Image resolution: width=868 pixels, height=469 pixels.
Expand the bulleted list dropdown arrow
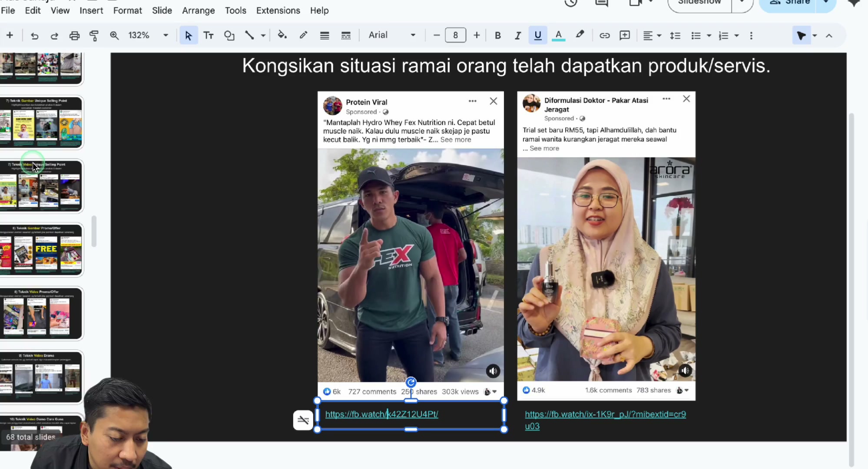click(x=709, y=36)
